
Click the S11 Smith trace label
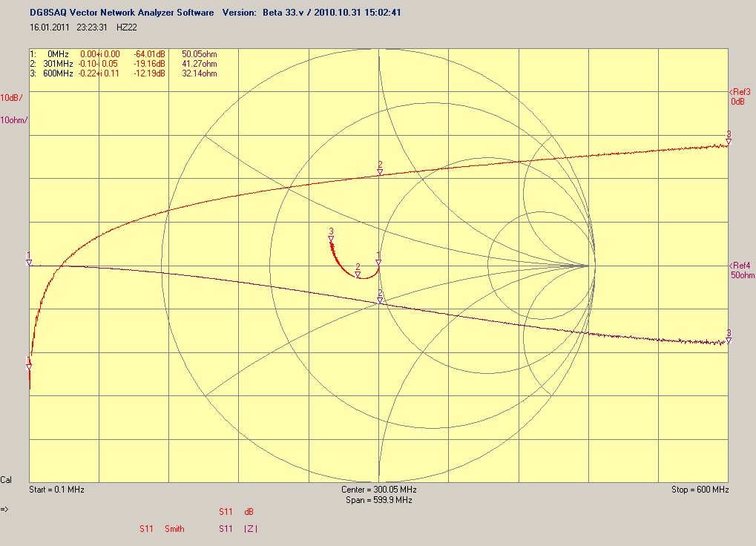[x=162, y=529]
